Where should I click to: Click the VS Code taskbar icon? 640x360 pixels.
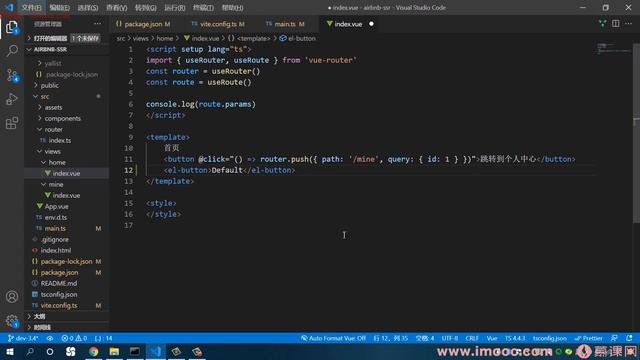pos(156,352)
